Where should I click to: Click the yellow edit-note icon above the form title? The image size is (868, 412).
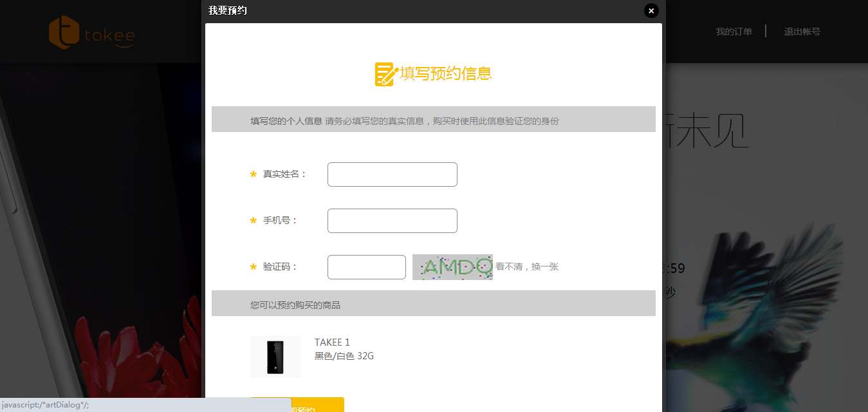pos(384,73)
